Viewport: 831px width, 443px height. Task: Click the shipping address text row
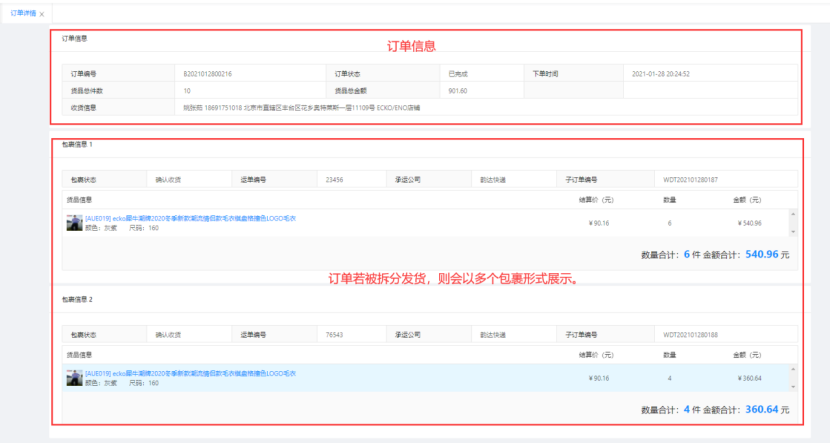(x=302, y=106)
